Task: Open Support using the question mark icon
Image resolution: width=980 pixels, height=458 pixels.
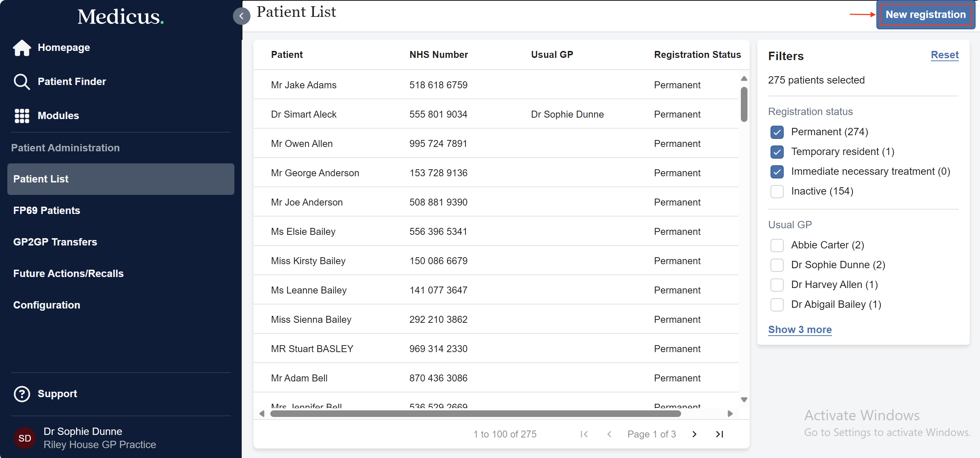Action: point(22,394)
